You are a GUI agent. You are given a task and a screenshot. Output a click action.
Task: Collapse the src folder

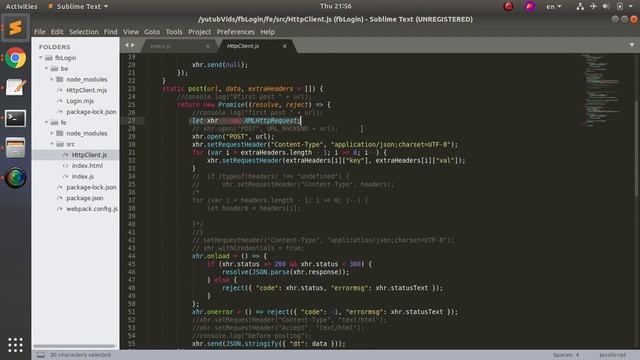click(52, 144)
